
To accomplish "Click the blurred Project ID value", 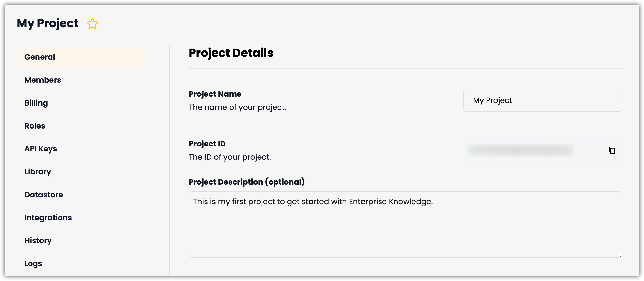I will [x=520, y=150].
